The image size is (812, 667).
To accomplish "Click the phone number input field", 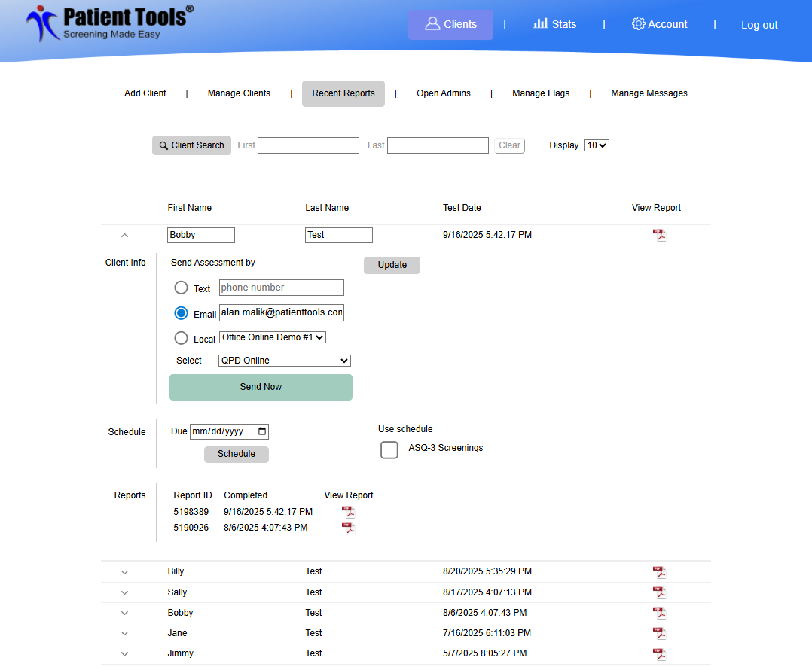I will tap(281, 288).
